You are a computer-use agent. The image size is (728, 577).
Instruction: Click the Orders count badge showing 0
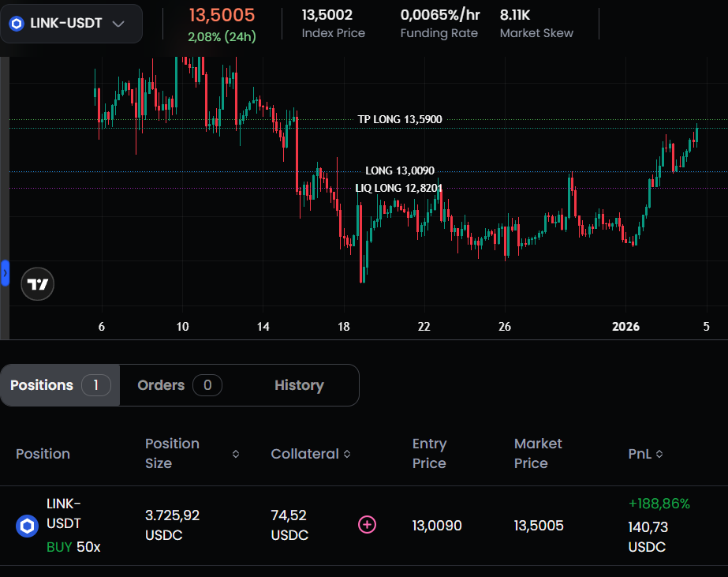pyautogui.click(x=207, y=385)
